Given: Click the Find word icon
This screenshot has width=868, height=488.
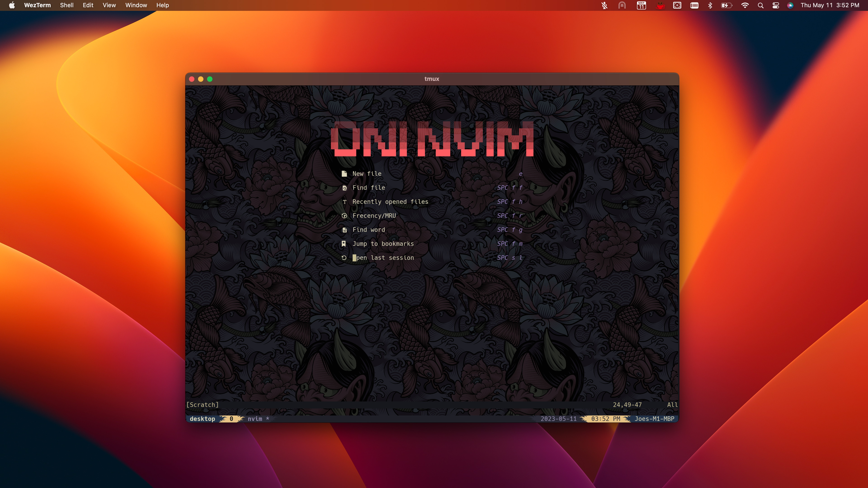Looking at the screenshot, I should tap(344, 230).
